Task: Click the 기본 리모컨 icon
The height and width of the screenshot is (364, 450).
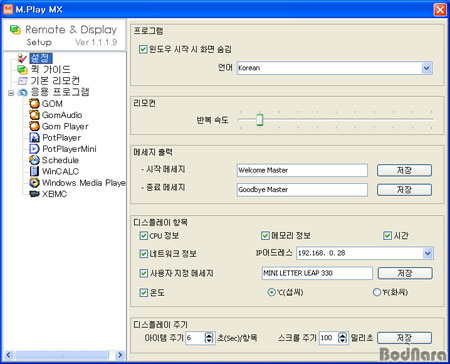Action: click(22, 81)
